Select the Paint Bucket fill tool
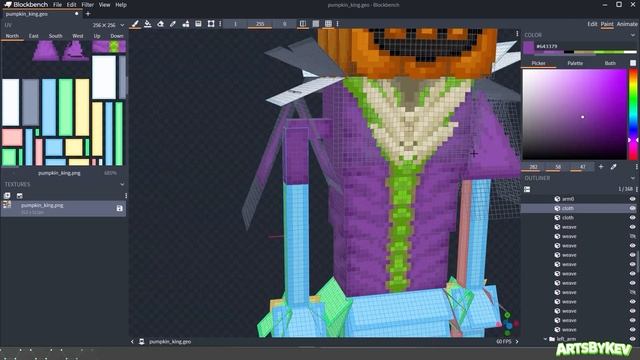Image resolution: width=640 pixels, height=360 pixels. (x=148, y=24)
